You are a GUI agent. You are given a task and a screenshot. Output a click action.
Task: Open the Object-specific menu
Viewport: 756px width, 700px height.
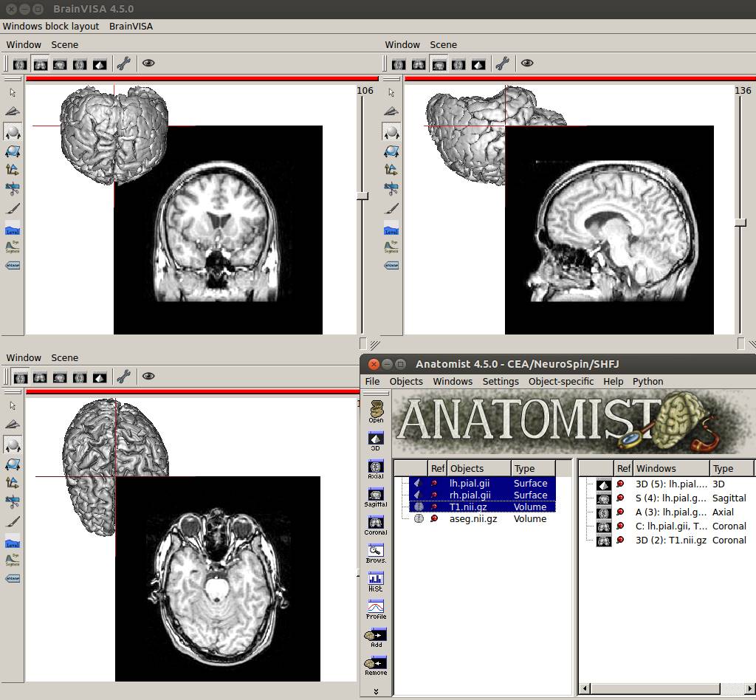(560, 382)
